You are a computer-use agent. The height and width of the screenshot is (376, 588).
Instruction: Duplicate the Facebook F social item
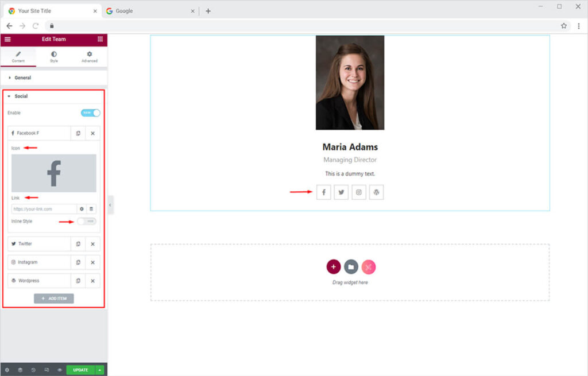[x=78, y=133]
